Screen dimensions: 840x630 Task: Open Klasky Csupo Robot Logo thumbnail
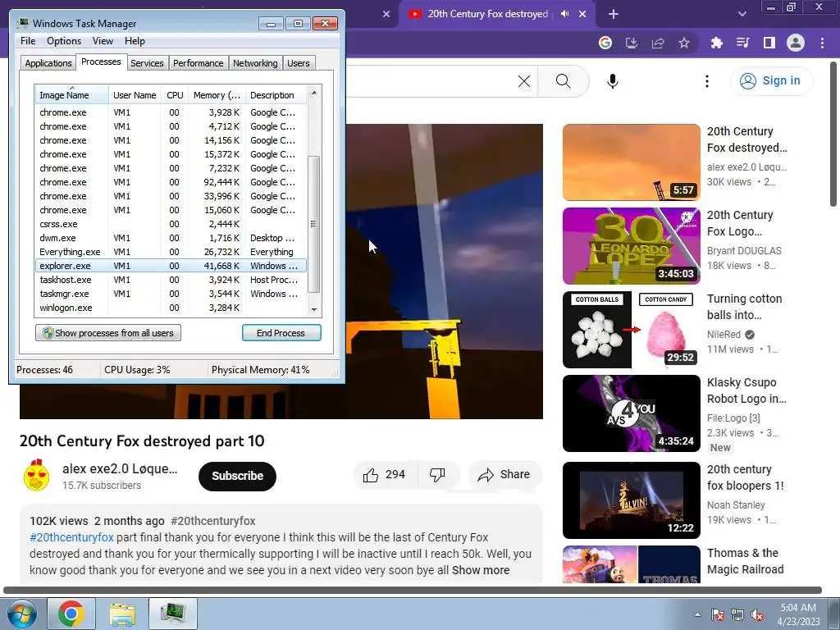point(631,413)
